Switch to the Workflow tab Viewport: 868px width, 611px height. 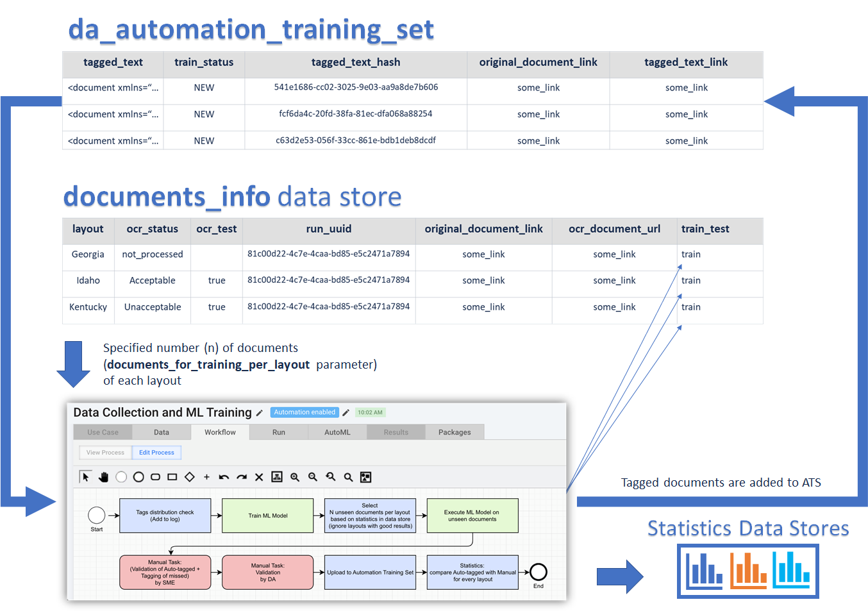tap(220, 432)
